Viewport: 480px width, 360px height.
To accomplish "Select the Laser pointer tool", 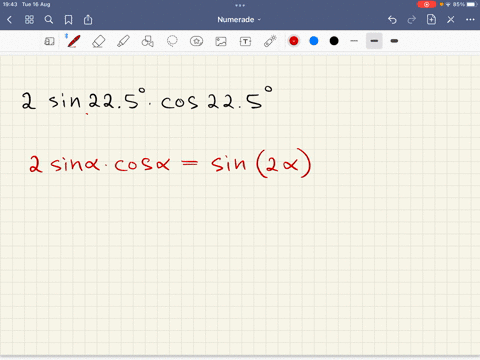I will click(x=270, y=41).
